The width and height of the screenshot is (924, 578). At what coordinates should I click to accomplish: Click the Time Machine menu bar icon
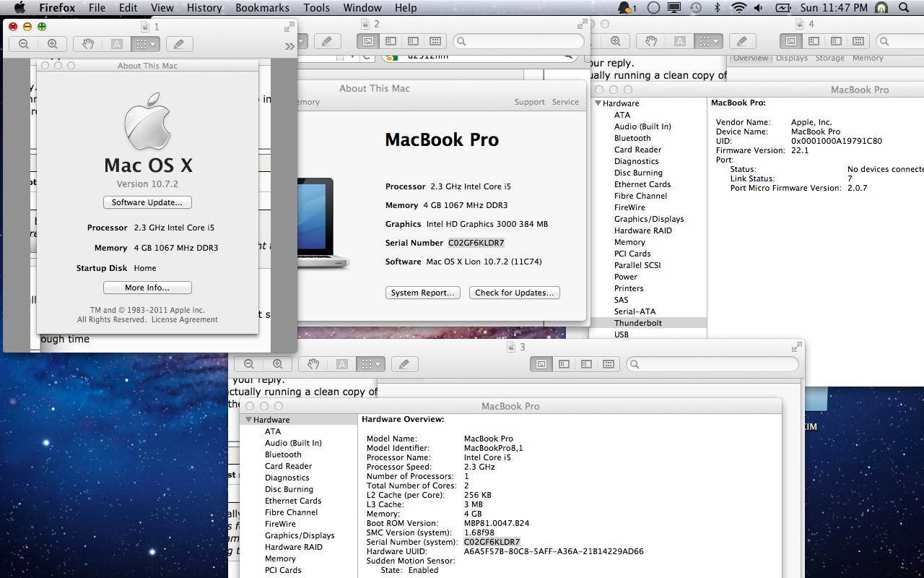point(695,8)
